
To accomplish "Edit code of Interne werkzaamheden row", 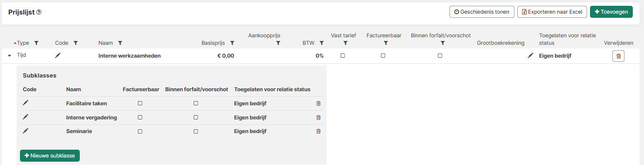I will coord(58,55).
